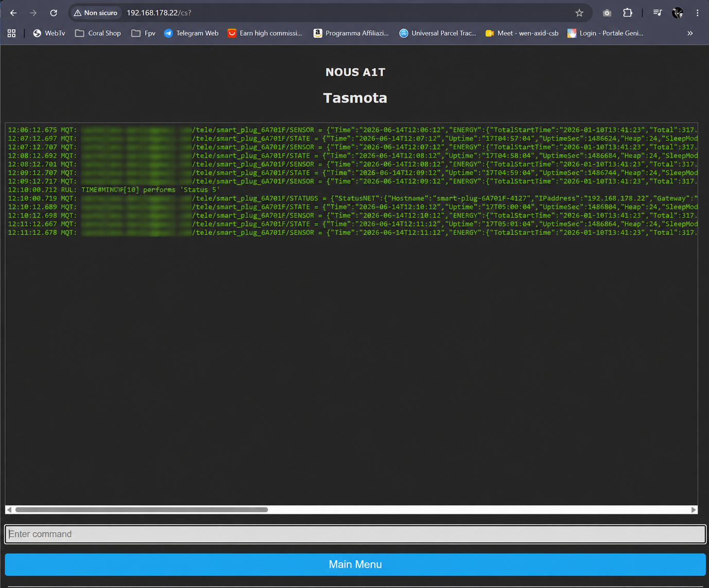
Task: Open the browser profile avatar
Action: coord(678,13)
